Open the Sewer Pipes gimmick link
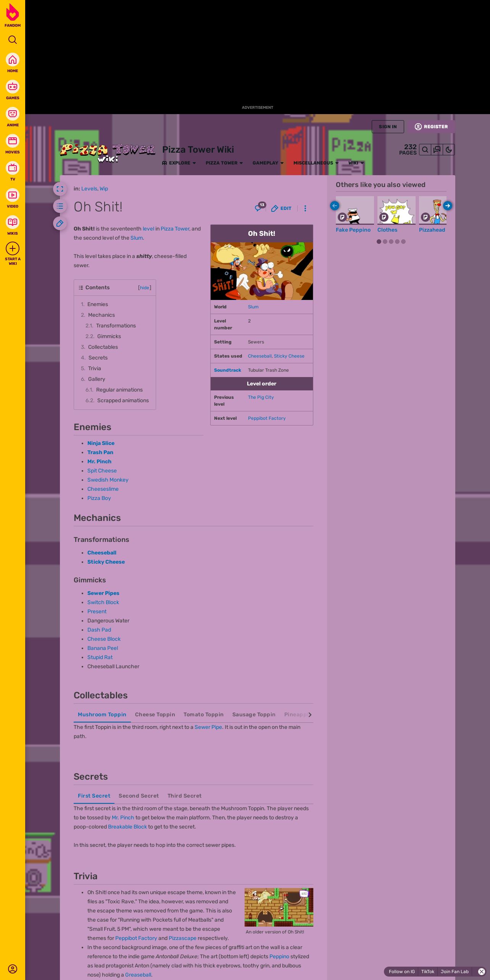The width and height of the screenshot is (490, 980). coord(103,593)
